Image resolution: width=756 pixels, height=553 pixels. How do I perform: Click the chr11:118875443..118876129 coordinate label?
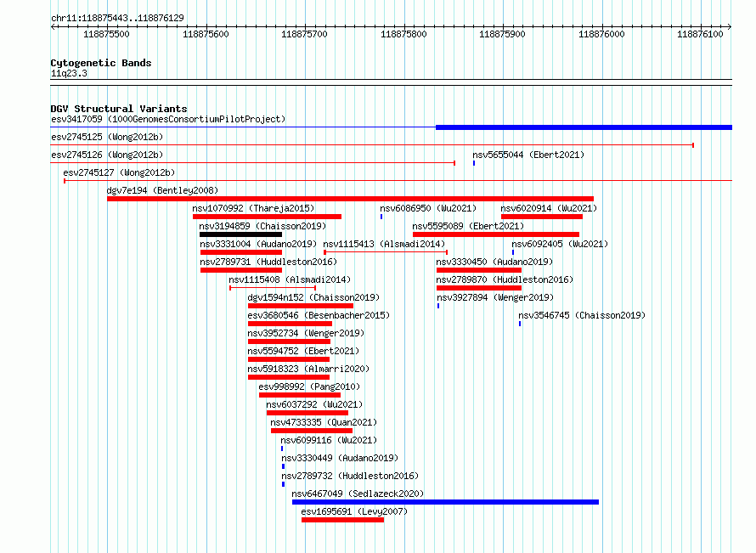117,18
